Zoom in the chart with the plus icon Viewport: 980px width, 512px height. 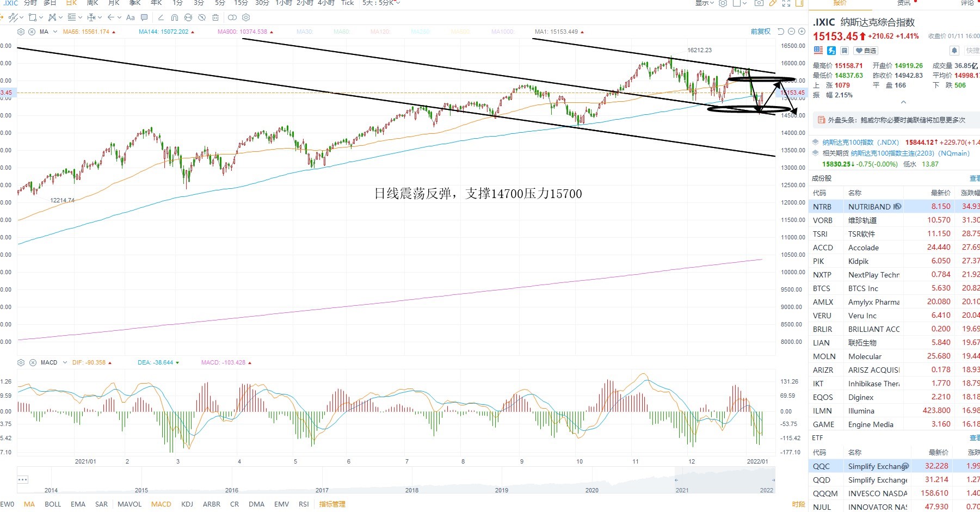click(802, 32)
